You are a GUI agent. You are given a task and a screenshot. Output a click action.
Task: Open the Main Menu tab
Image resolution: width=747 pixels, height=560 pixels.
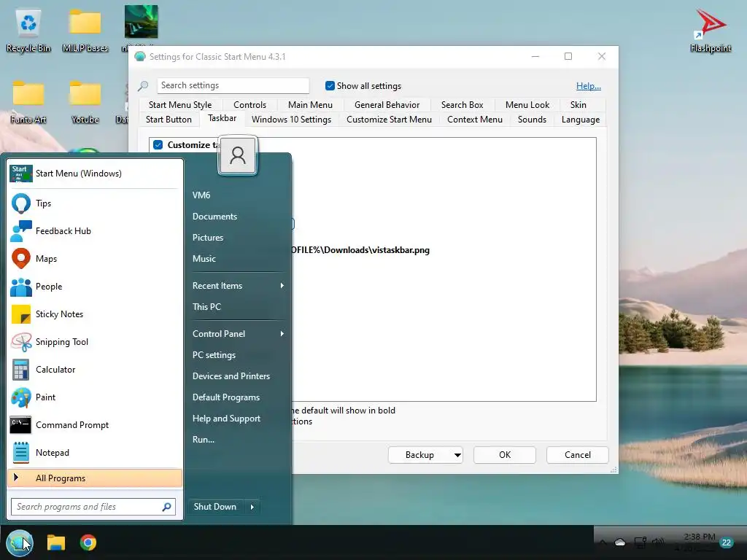(310, 105)
